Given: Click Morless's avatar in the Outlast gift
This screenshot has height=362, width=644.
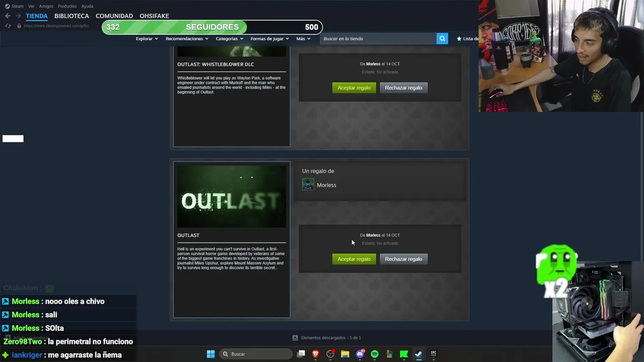Looking at the screenshot, I should pyautogui.click(x=308, y=185).
